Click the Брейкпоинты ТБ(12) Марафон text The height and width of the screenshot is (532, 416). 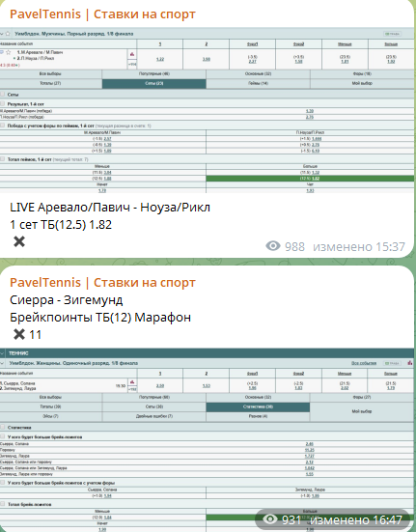click(100, 318)
